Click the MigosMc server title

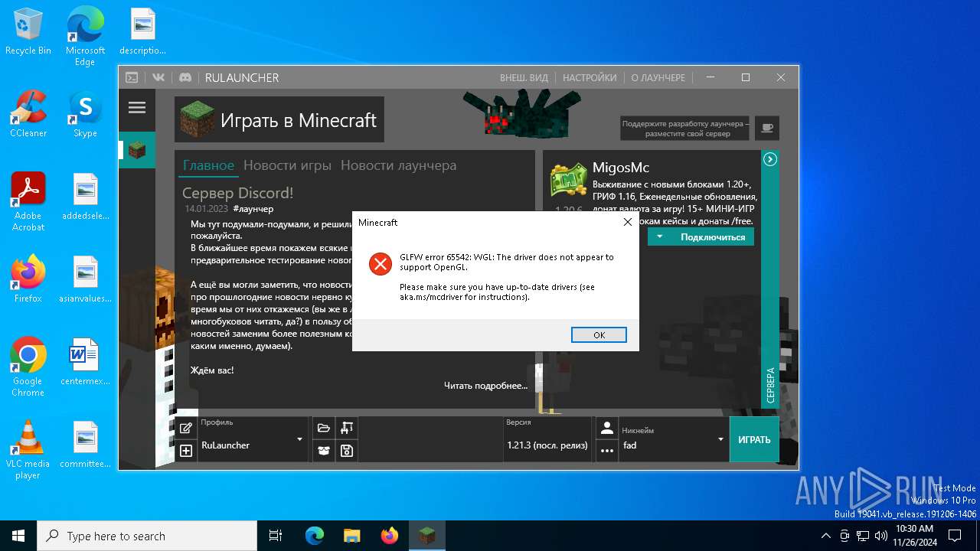[x=621, y=168]
